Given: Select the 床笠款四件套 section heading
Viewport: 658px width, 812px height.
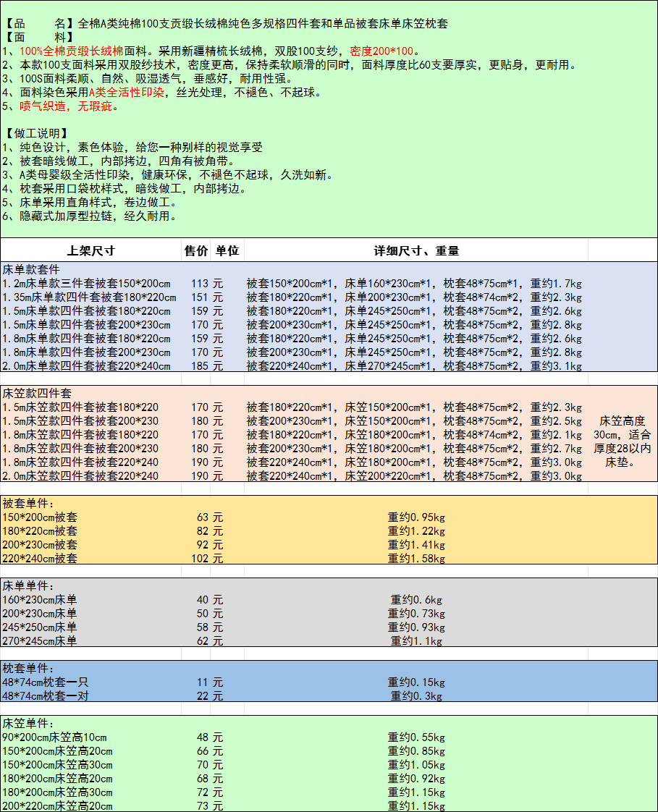Looking at the screenshot, I should [37, 393].
